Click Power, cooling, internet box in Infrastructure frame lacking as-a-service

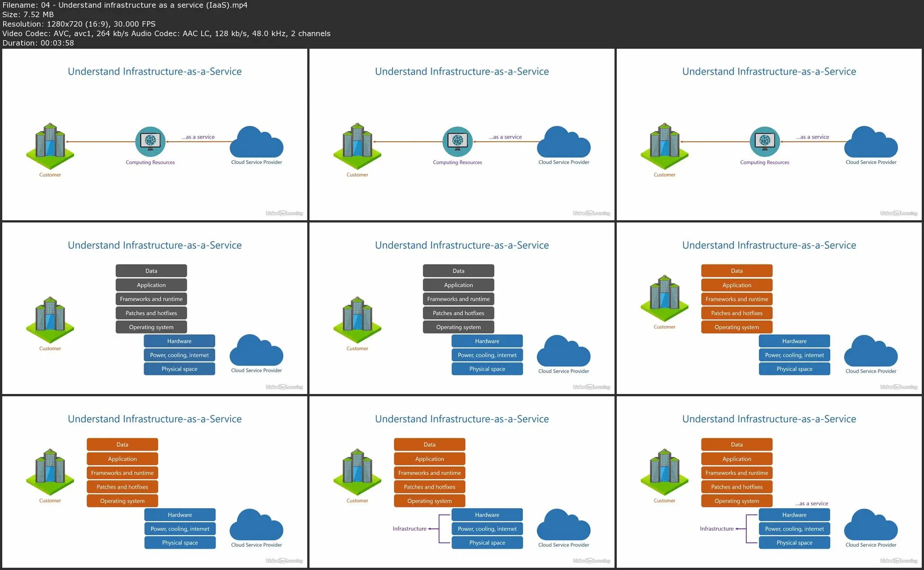click(x=487, y=528)
